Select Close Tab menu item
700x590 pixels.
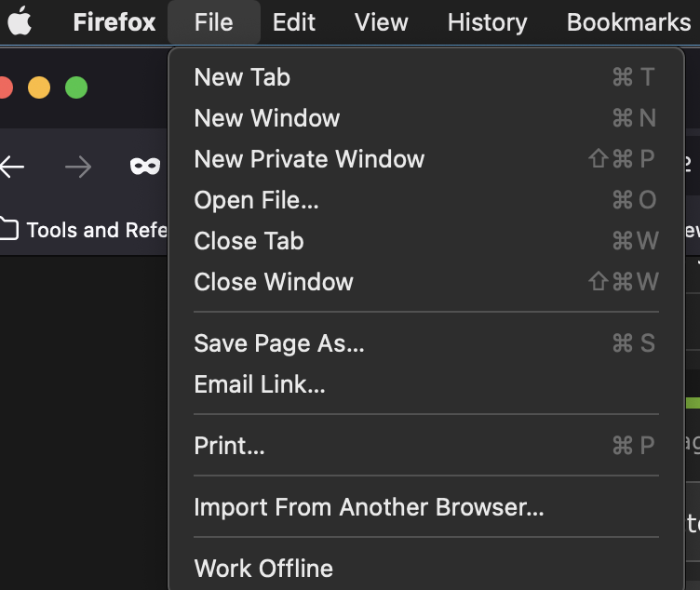click(x=249, y=241)
